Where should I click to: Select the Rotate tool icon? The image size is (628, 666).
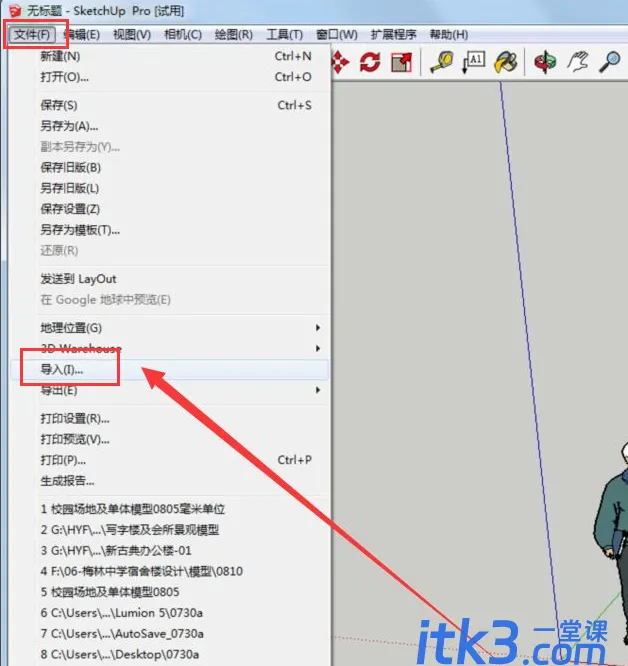370,63
